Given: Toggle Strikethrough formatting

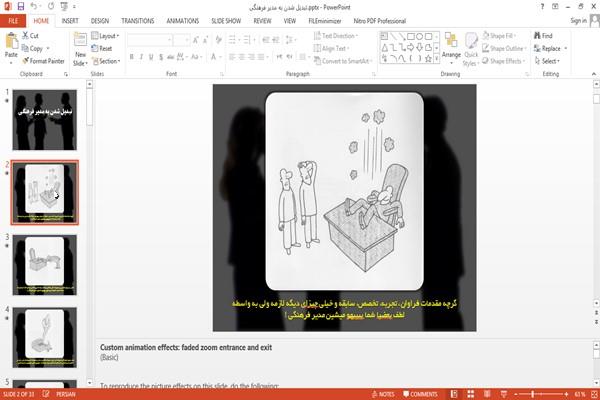Looking at the screenshot, I should click(x=171, y=57).
